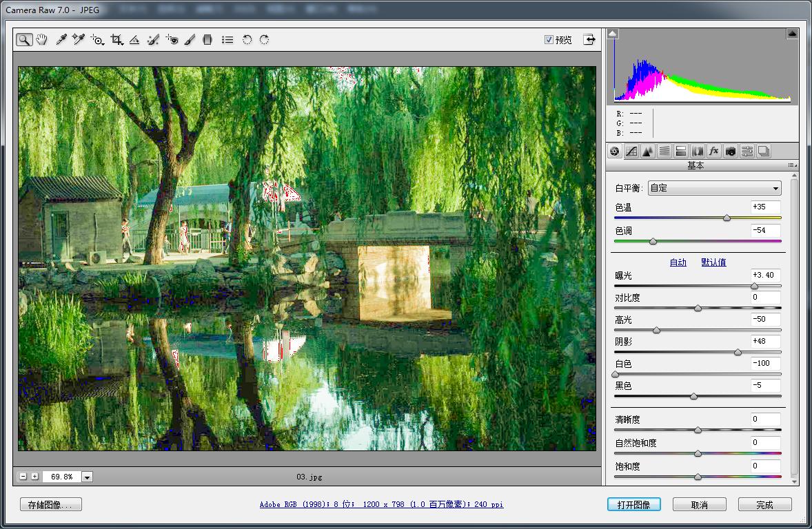Viewport: 812px width, 529px height.
Task: Click the 阴影 shadows slider handle
Action: coord(738,352)
